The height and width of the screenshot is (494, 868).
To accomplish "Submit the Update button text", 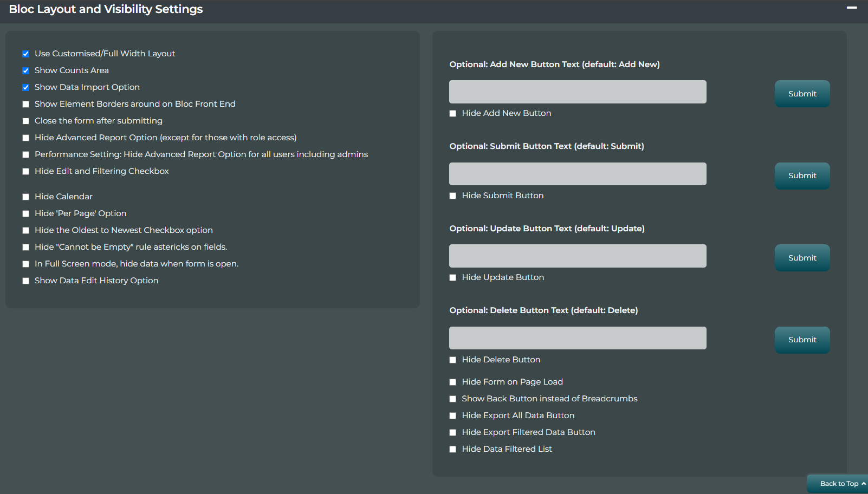I will pyautogui.click(x=802, y=258).
